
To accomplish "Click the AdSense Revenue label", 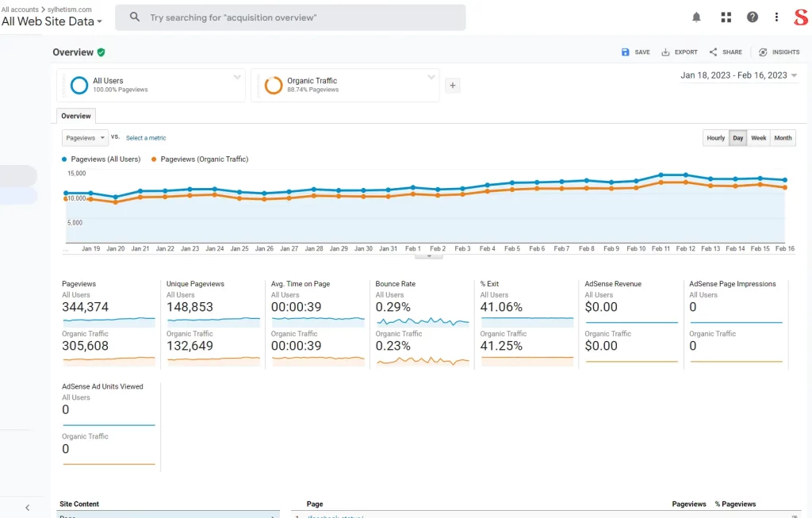I will (613, 284).
